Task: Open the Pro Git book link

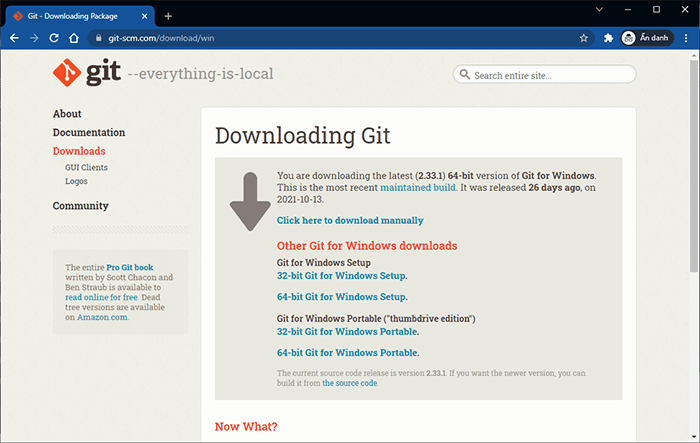Action: [130, 268]
